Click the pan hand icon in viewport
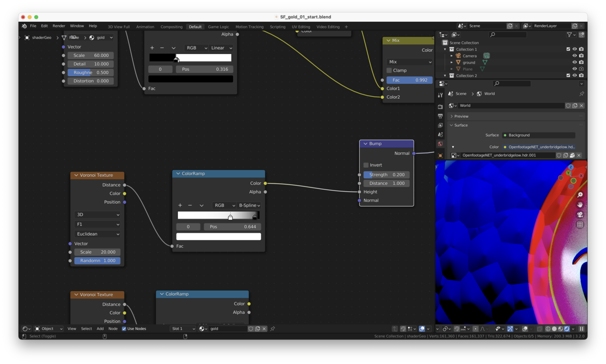 [580, 204]
